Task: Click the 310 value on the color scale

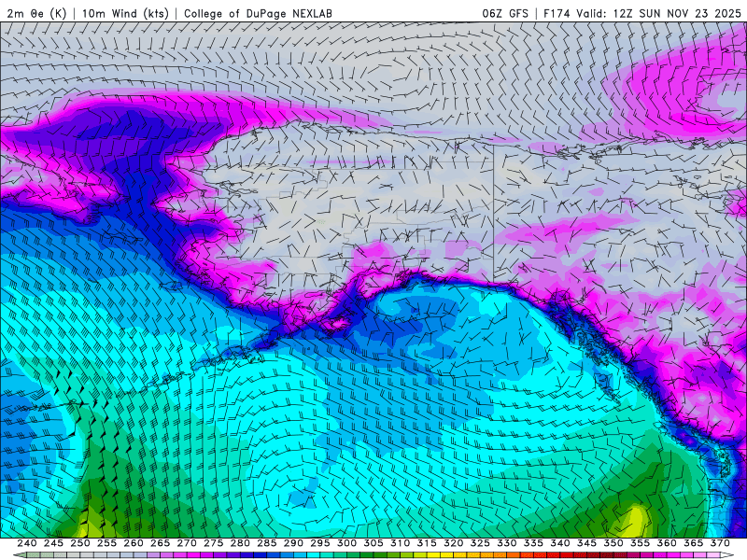Action: [x=401, y=543]
